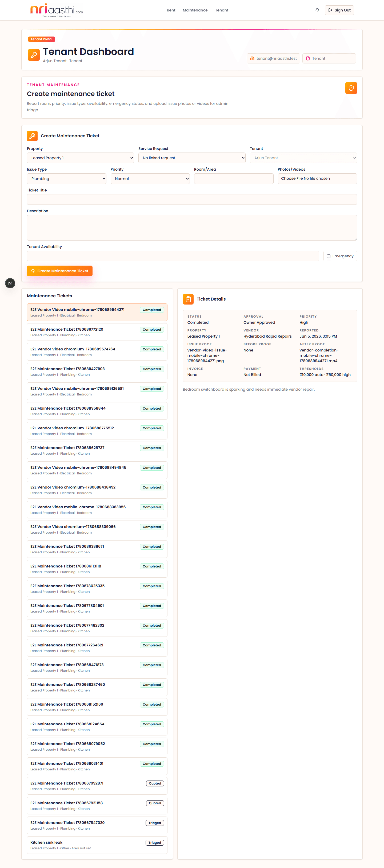Click the vendor name Hyderabad Rapid Repairs
The height and width of the screenshot is (868, 384).
pyautogui.click(x=267, y=336)
